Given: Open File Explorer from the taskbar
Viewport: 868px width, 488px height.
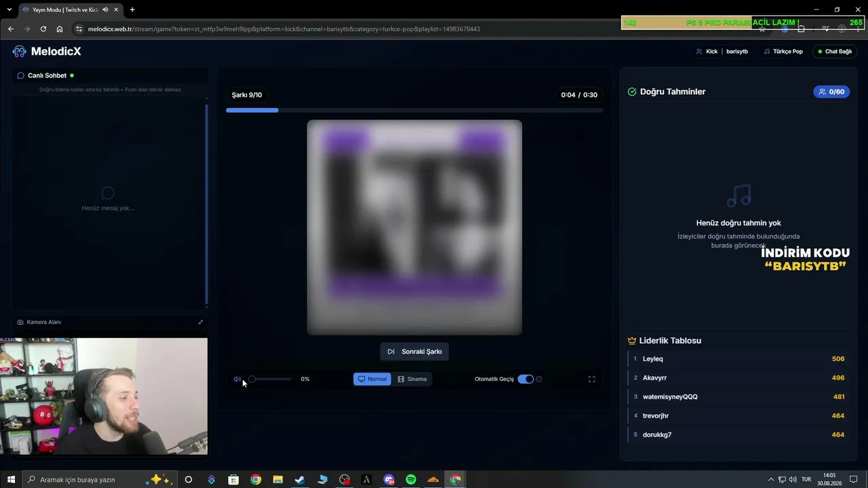Looking at the screenshot, I should pos(277,480).
